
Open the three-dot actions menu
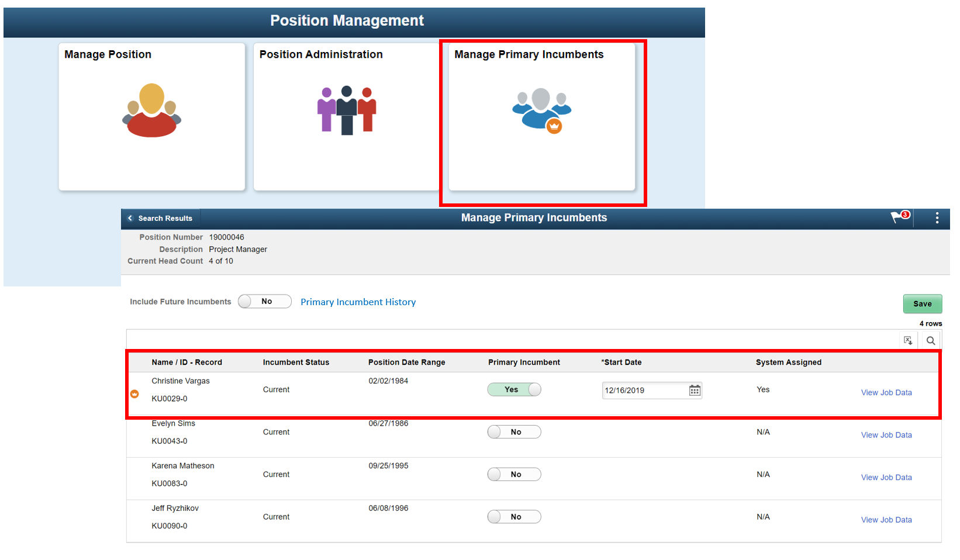(937, 218)
